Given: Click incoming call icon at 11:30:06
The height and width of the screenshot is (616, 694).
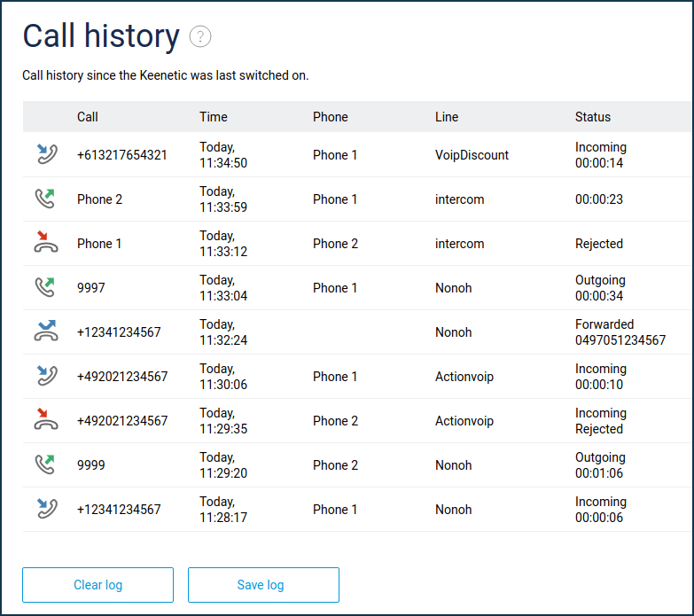Looking at the screenshot, I should [x=46, y=376].
